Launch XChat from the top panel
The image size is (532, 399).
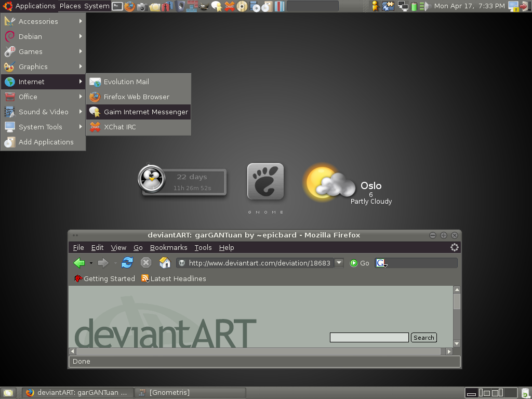229,6
